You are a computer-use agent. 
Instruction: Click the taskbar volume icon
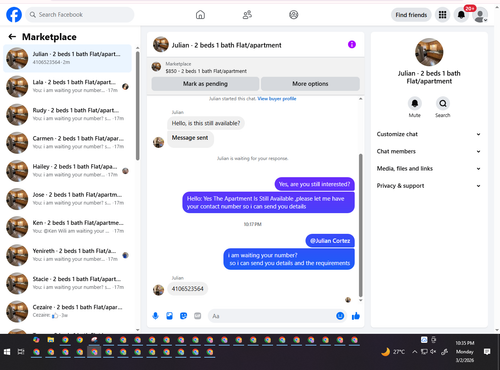433,352
